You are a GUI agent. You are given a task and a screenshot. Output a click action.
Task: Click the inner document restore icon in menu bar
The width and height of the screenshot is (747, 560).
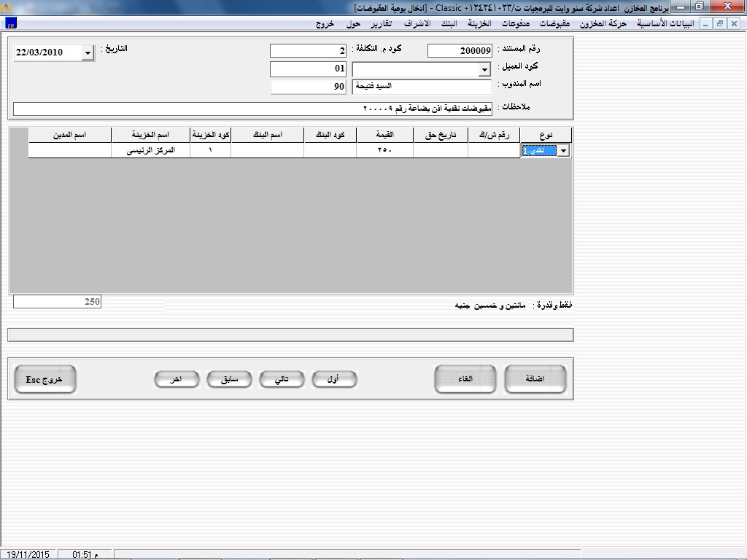(x=719, y=23)
